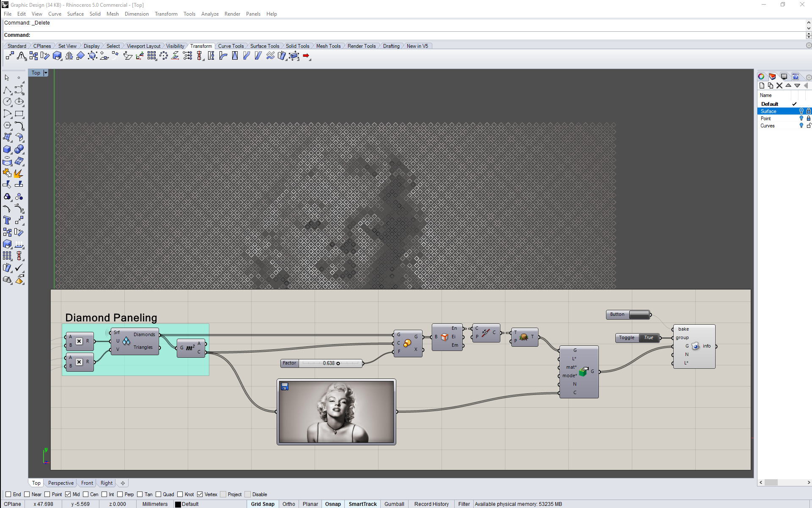The width and height of the screenshot is (812, 508).
Task: Open the Top viewport title dropdown arrow
Action: (46, 73)
